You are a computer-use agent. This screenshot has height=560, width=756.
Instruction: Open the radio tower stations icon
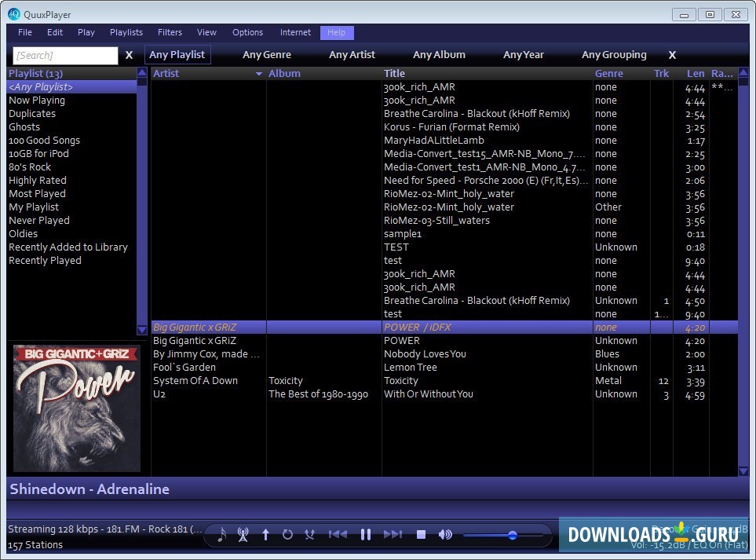(243, 535)
